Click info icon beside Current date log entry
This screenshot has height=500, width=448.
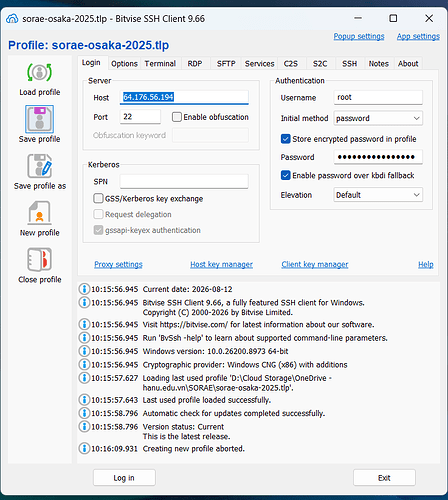tap(84, 289)
